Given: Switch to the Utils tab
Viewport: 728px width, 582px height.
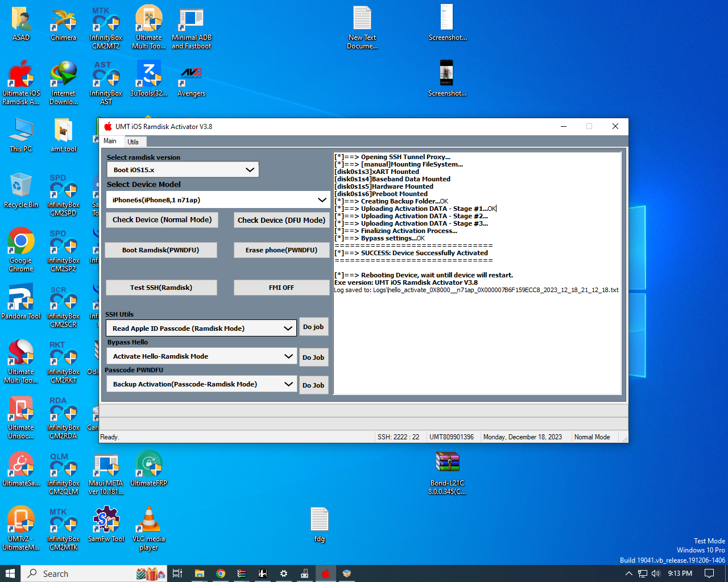Looking at the screenshot, I should (133, 142).
